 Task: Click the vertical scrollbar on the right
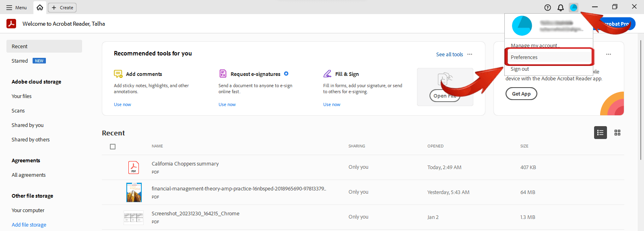click(x=641, y=100)
